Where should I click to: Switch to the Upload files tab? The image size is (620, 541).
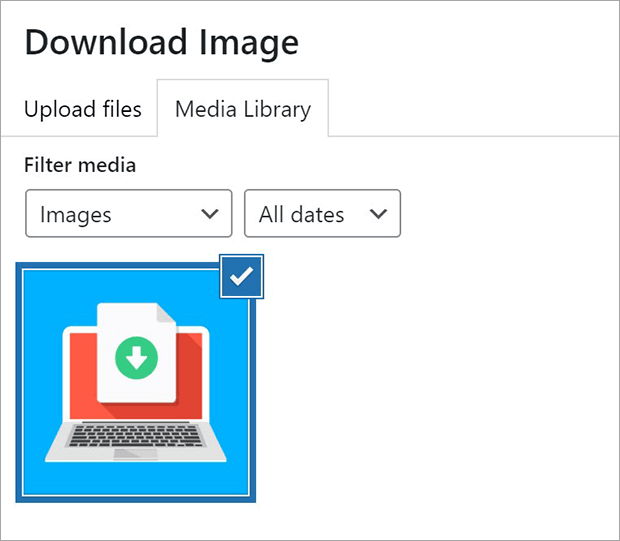pyautogui.click(x=83, y=109)
